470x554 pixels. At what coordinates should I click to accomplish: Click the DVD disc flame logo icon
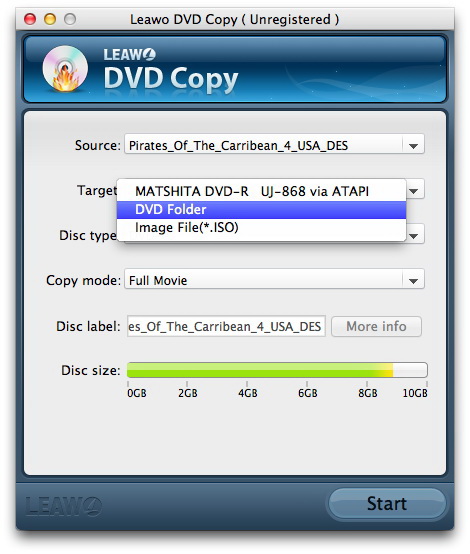tap(65, 69)
